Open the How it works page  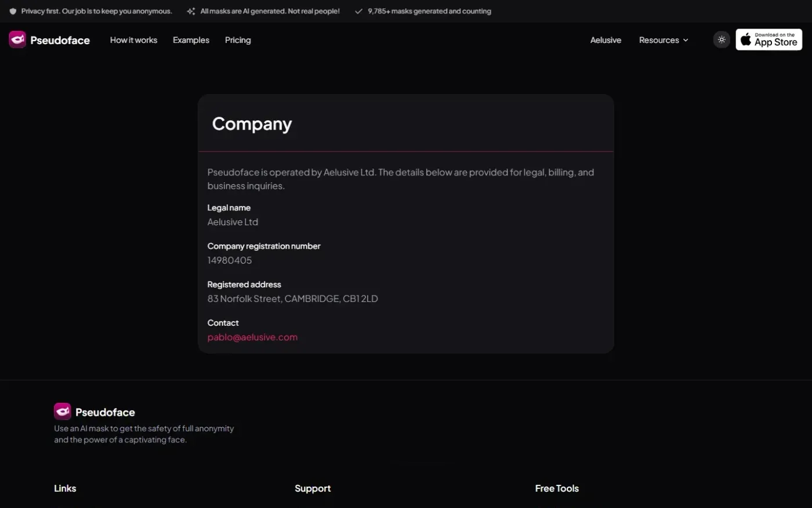(133, 40)
